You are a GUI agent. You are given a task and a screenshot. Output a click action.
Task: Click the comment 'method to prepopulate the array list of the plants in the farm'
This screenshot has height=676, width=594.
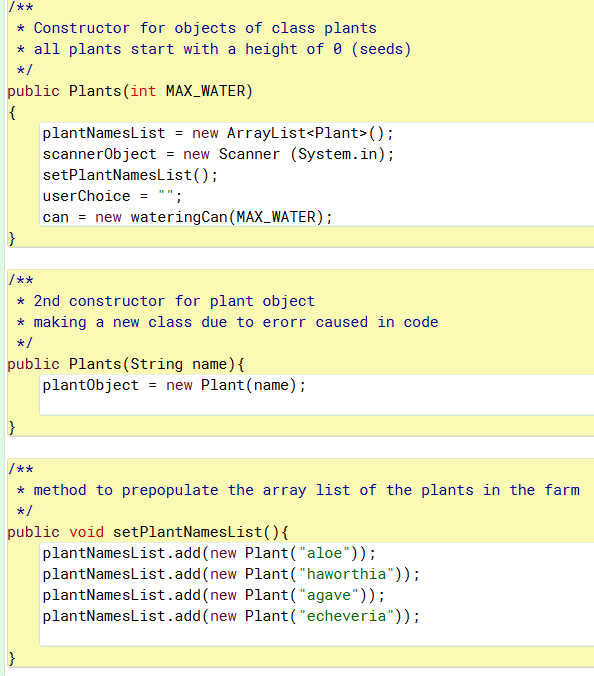coord(306,490)
